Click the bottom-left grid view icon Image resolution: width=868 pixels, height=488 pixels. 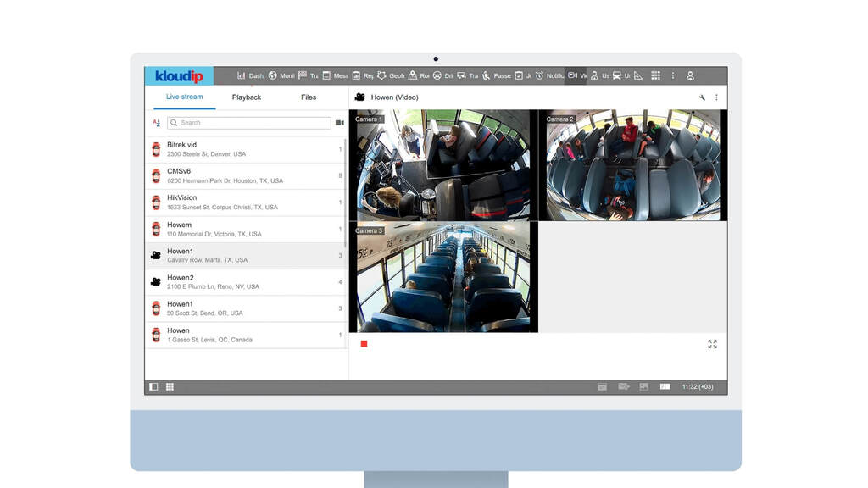[x=170, y=386]
